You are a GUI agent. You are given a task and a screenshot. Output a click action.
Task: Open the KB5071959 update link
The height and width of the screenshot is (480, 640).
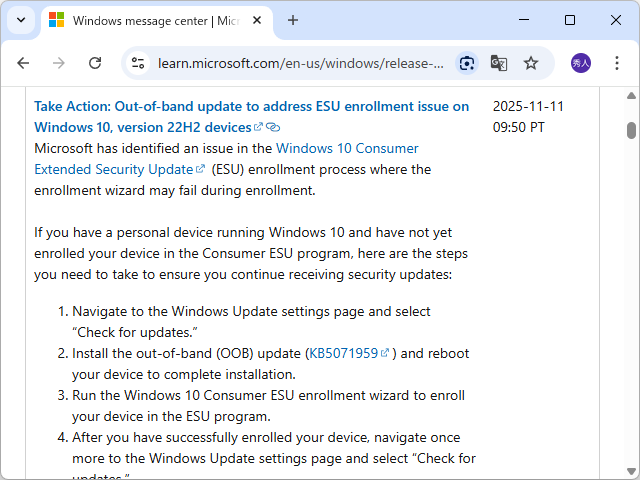(342, 353)
